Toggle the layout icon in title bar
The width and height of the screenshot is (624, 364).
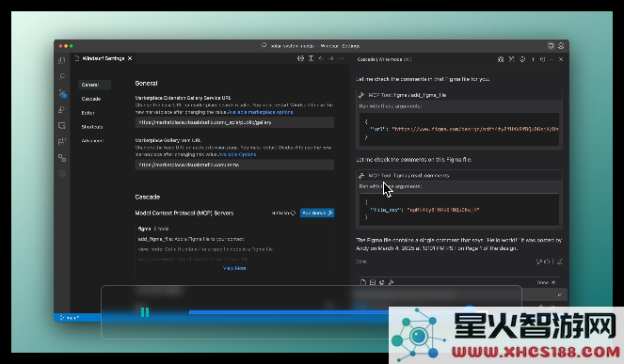pyautogui.click(x=551, y=46)
